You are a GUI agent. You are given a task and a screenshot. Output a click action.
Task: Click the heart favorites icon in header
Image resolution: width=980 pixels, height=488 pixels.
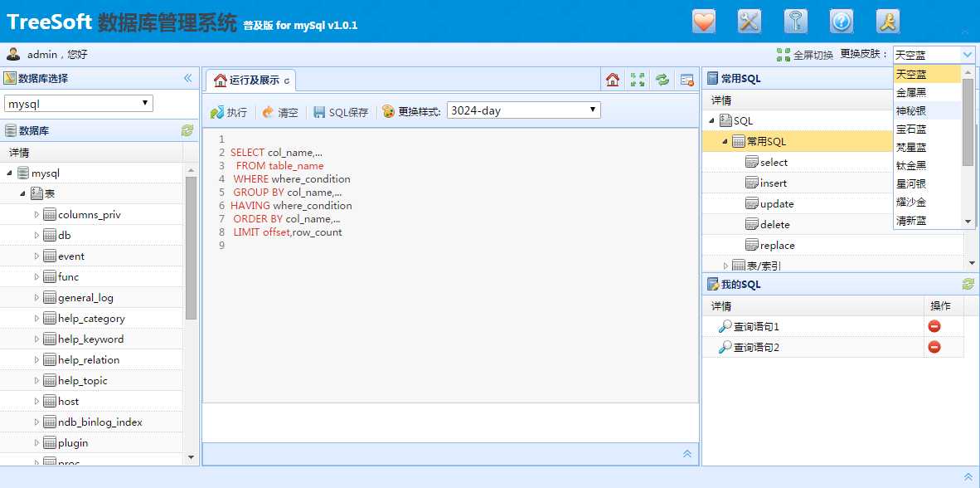tap(704, 22)
